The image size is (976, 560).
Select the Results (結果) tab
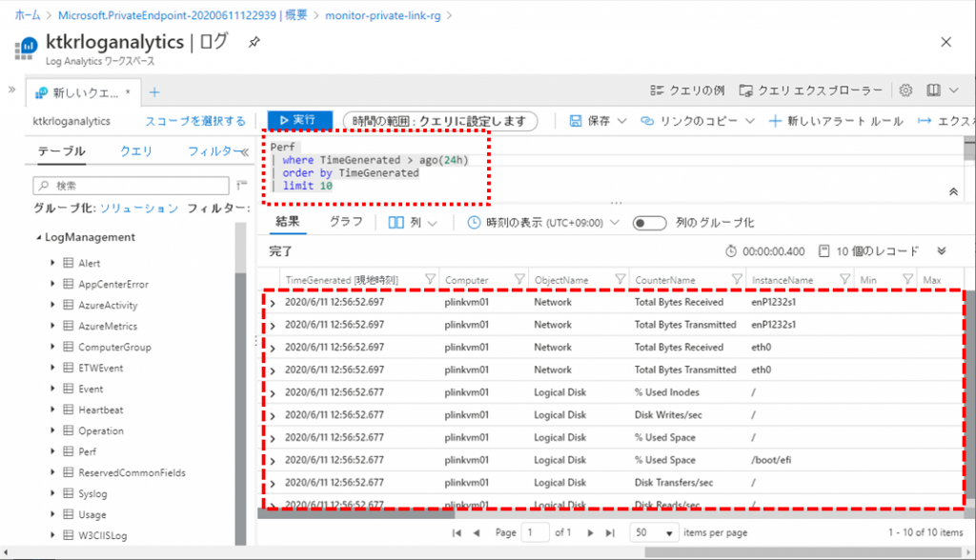(x=288, y=222)
